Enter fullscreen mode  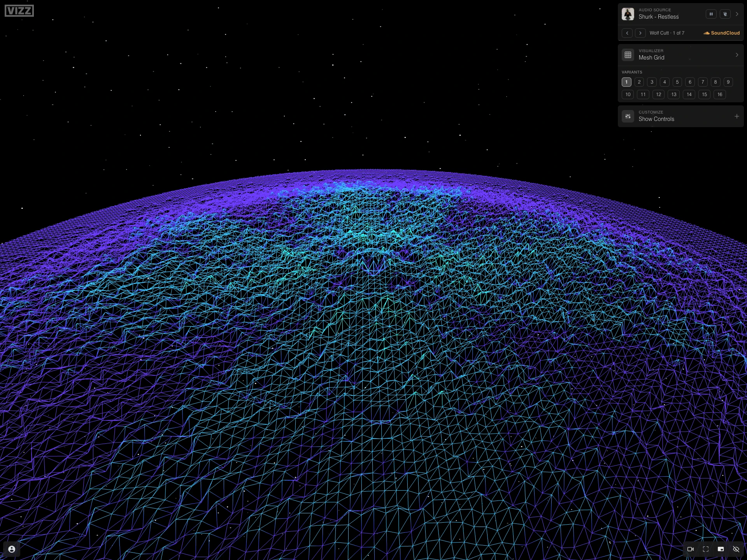click(x=706, y=549)
